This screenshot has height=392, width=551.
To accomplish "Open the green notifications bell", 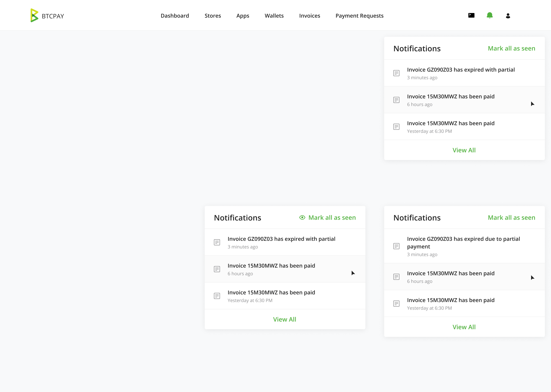I will click(489, 16).
